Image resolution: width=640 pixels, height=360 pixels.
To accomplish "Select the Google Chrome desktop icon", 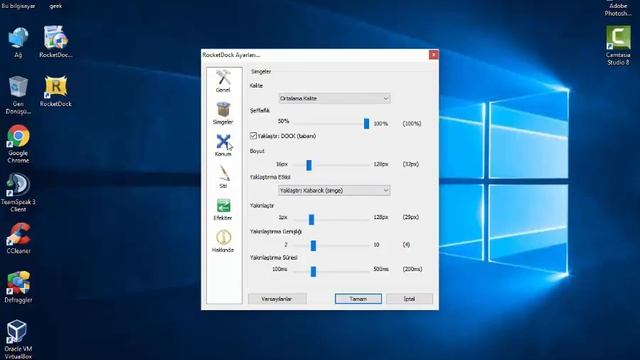I will tap(18, 144).
